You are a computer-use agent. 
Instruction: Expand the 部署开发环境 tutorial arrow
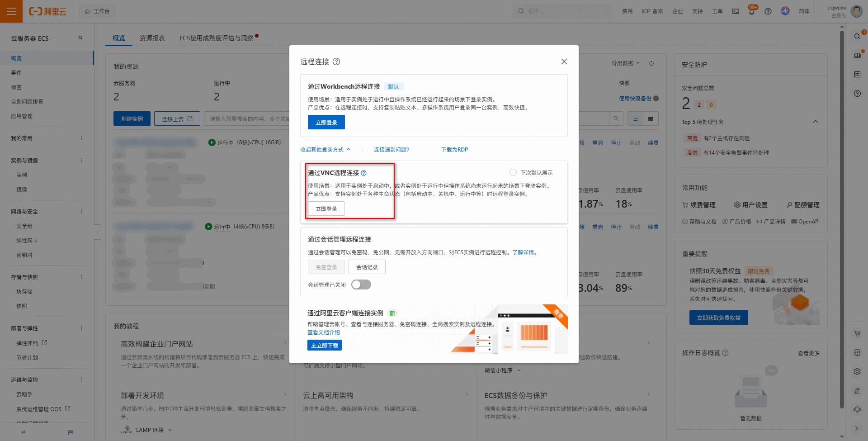[285, 394]
